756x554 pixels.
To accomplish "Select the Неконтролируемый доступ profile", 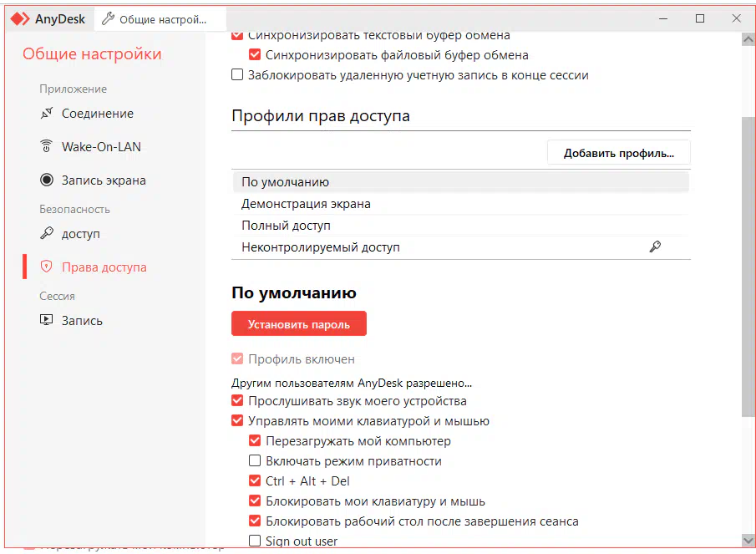I will 460,247.
